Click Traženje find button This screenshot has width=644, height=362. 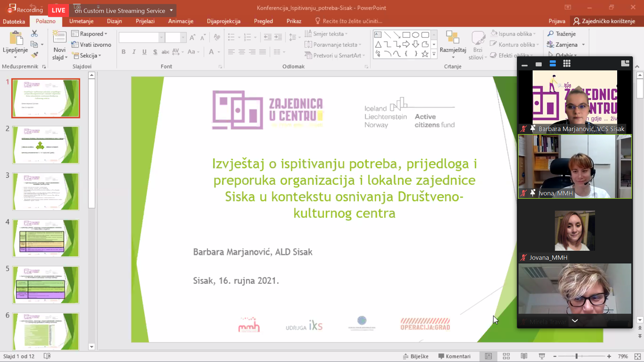coord(562,34)
